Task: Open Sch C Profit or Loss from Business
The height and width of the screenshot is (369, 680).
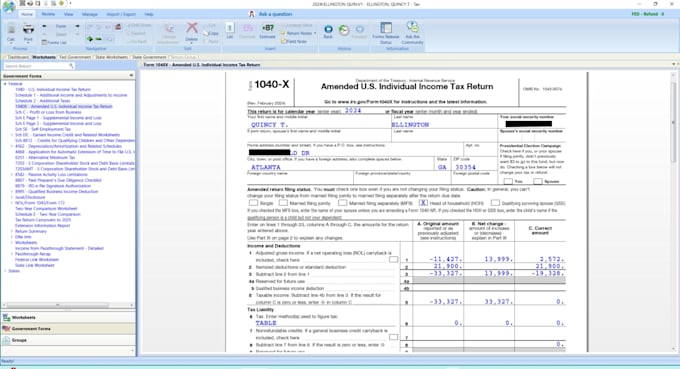Action: point(48,112)
